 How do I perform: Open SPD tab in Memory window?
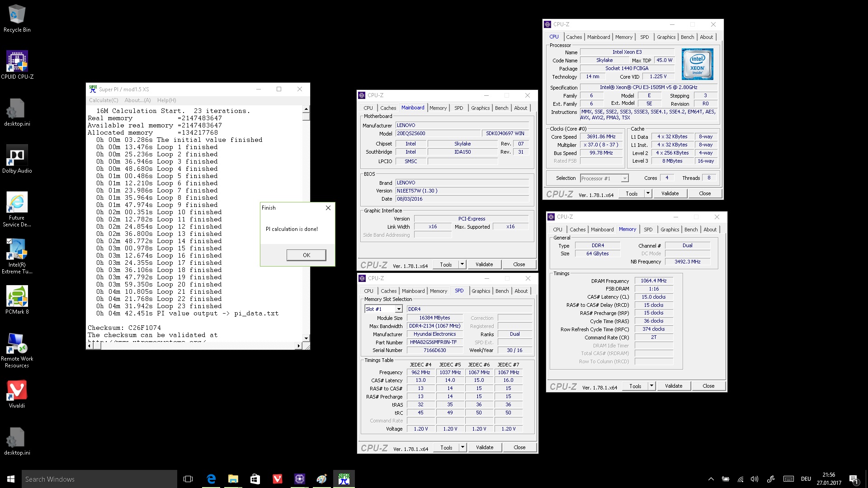tap(648, 230)
